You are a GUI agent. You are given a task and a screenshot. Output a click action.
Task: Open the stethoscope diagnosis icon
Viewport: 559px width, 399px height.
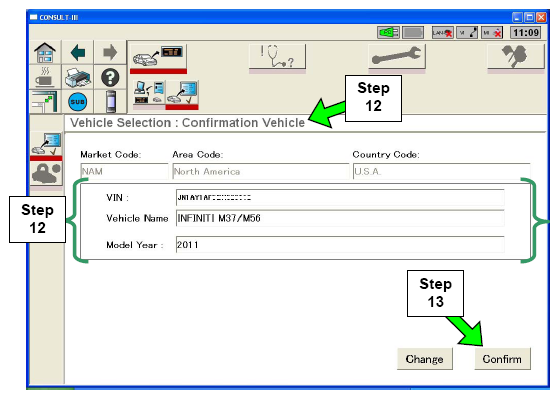[x=277, y=57]
